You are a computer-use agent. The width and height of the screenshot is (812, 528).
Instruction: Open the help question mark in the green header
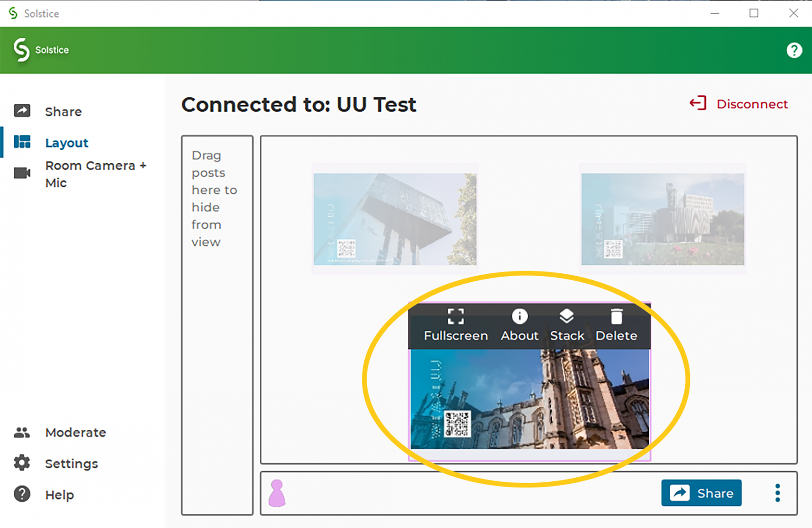[794, 50]
